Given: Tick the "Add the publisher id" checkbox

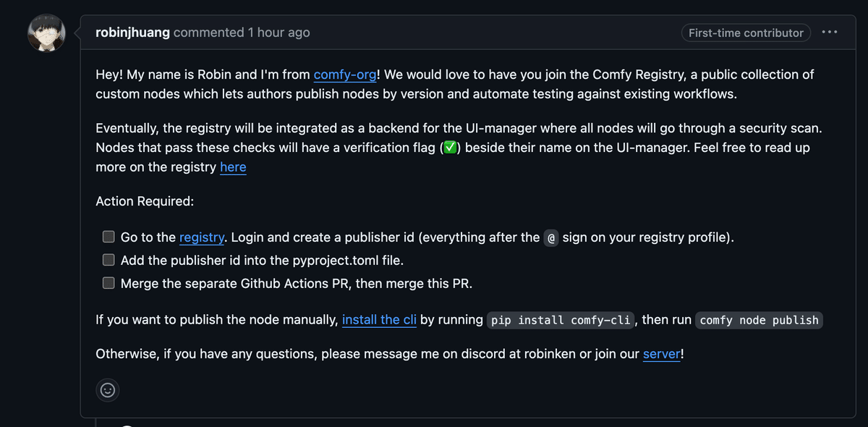Looking at the screenshot, I should [109, 260].
